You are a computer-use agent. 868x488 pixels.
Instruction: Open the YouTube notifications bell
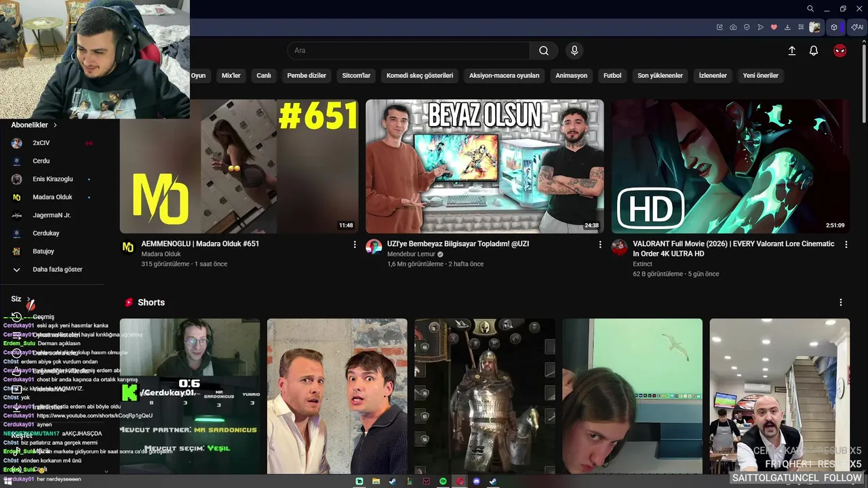[814, 51]
